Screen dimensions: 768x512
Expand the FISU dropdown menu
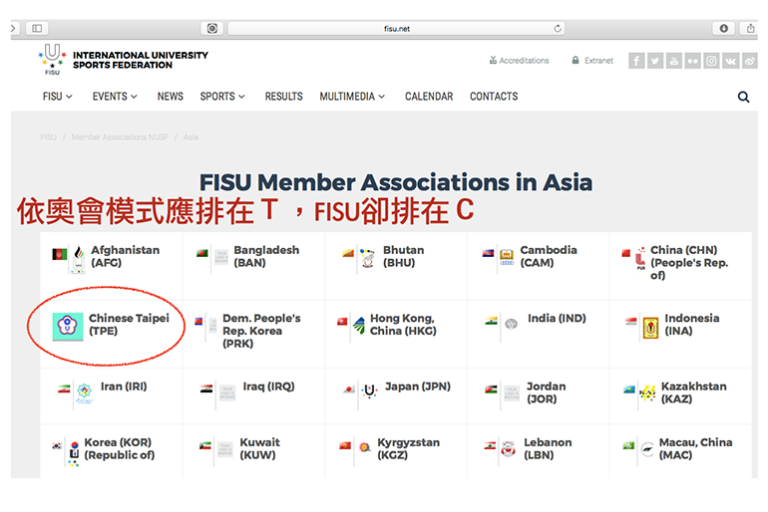(x=57, y=97)
